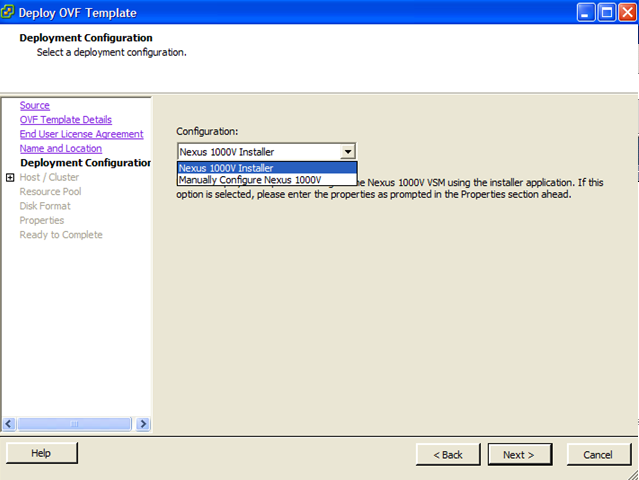639x480 pixels.
Task: Click the sidebar horizontal scrollbar thumb
Action: point(74,424)
